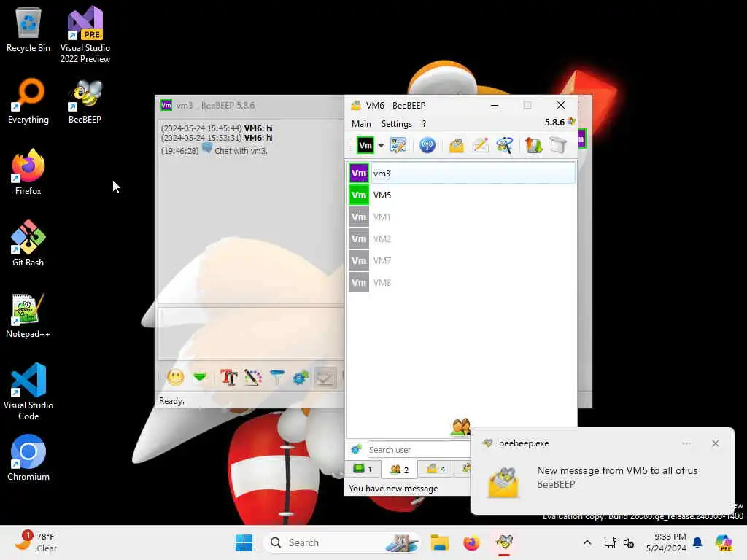Open the Firefox desktop shortcut
The height and width of the screenshot is (560, 747).
click(28, 172)
